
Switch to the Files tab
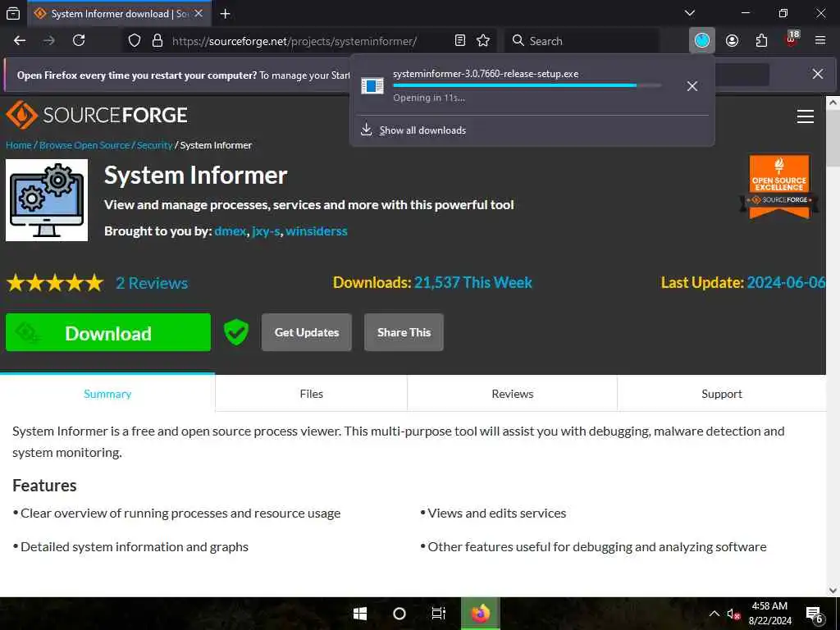(311, 394)
